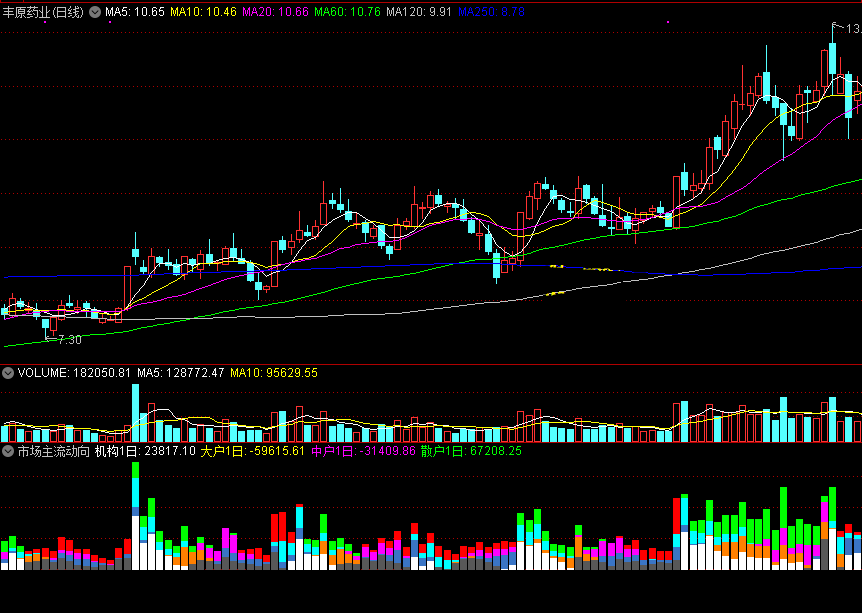
Task: Click the 机构1日: 23817.10 value
Action: click(145, 451)
